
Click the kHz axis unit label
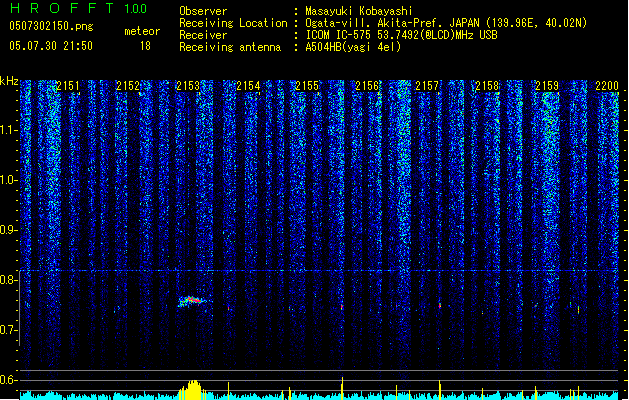(9, 81)
